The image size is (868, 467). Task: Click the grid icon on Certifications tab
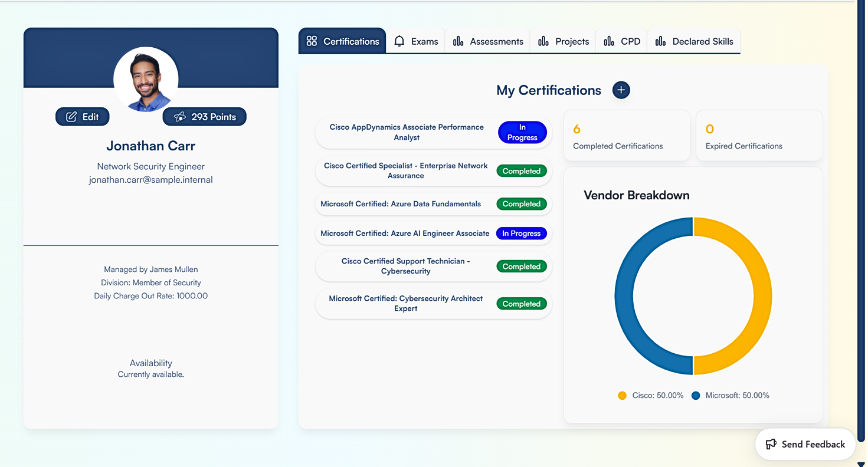(312, 41)
